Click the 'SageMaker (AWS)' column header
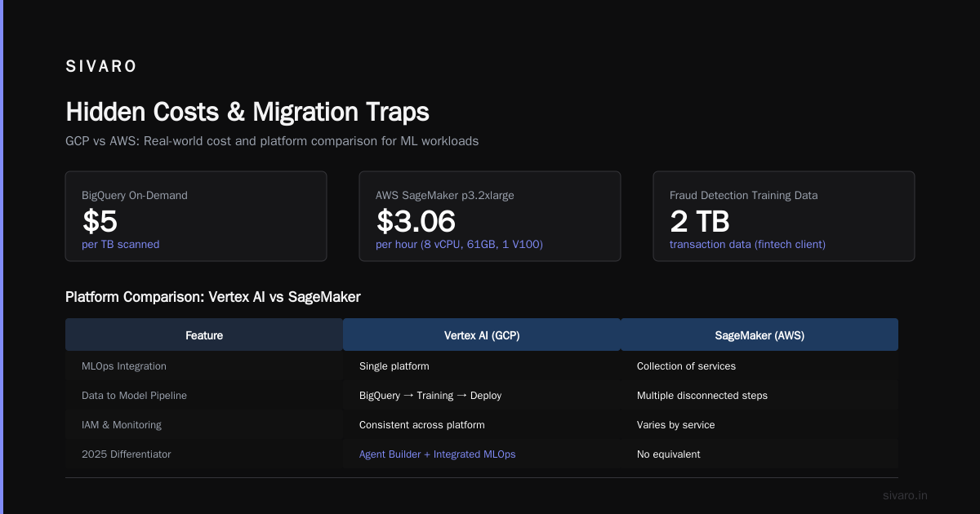This screenshot has height=514, width=980. (759, 335)
